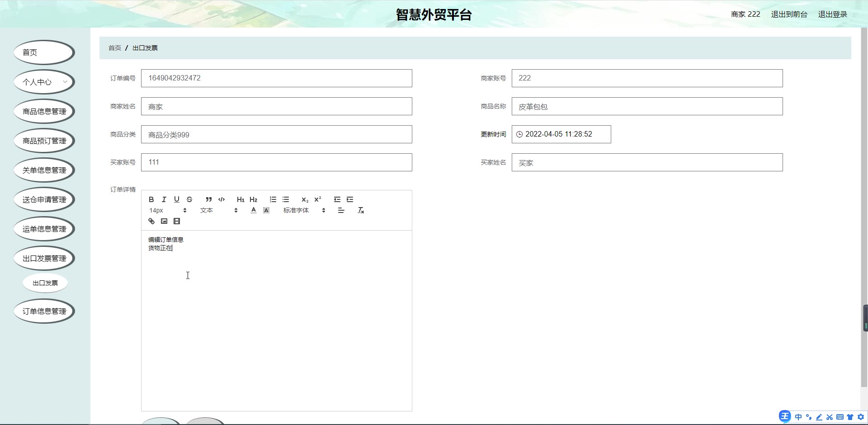The height and width of the screenshot is (425, 868).
Task: Insert a video into order details
Action: [x=177, y=221]
